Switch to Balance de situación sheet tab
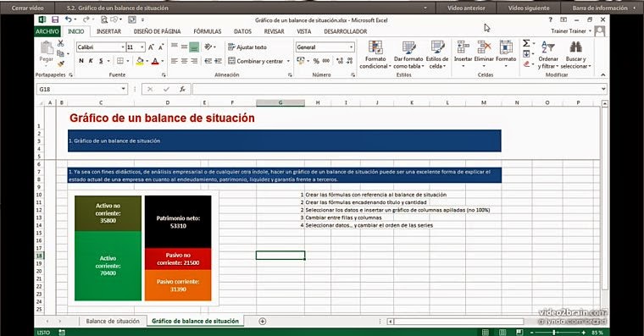This screenshot has width=644, height=336. [x=113, y=322]
